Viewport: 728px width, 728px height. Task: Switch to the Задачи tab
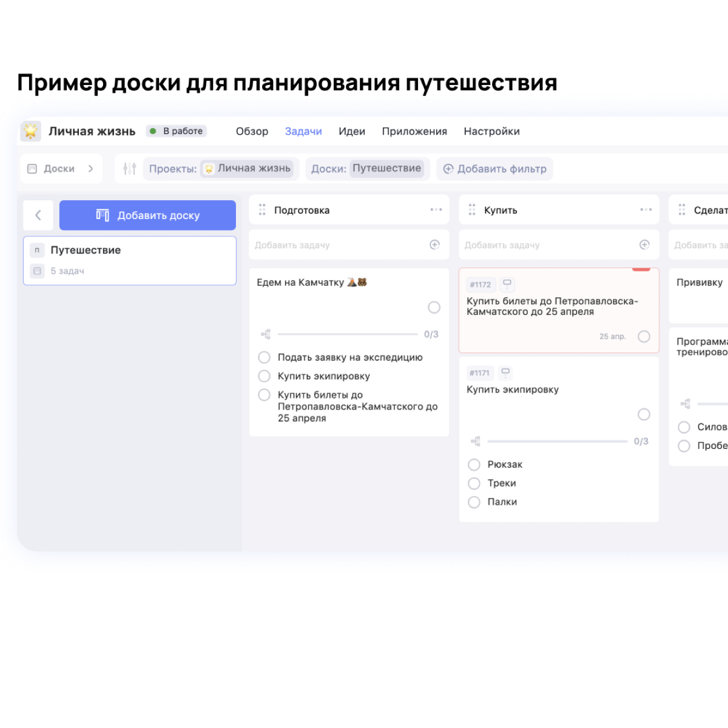coord(303,132)
